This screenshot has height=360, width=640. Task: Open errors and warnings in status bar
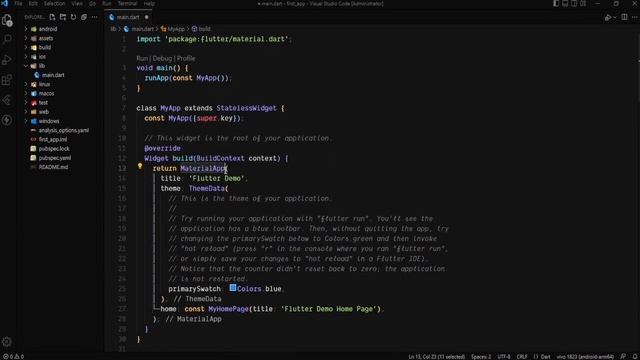(x=13, y=356)
